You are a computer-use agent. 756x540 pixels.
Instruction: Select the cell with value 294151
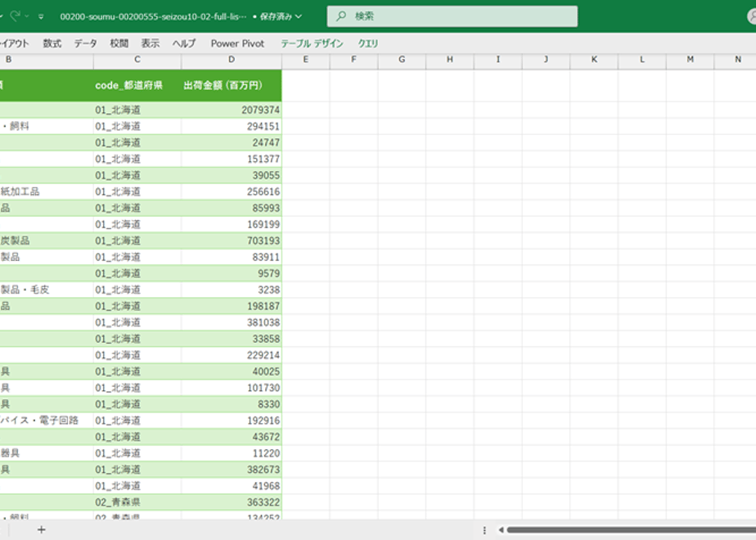point(232,126)
